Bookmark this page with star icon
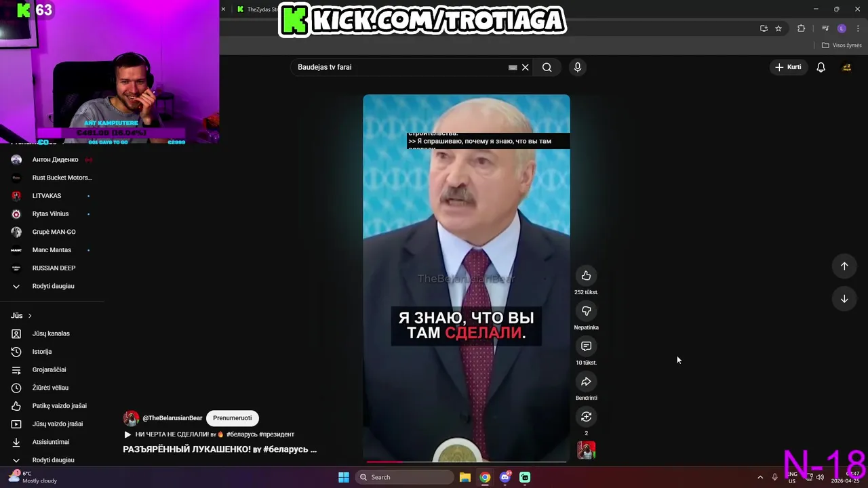 tap(778, 28)
